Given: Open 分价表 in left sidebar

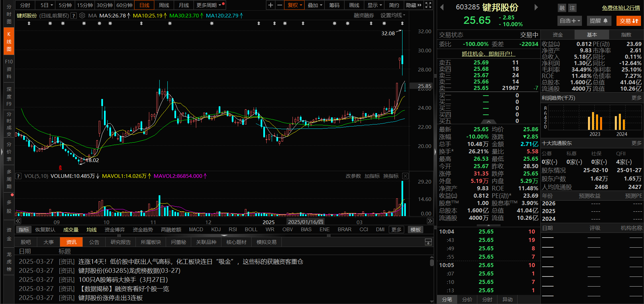Looking at the screenshot, I should click(9, 152).
